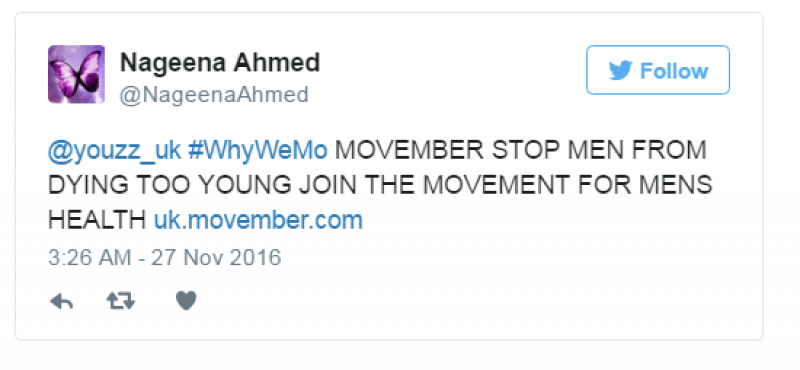Open the tweet permalink at 3:26 AM

point(89,257)
